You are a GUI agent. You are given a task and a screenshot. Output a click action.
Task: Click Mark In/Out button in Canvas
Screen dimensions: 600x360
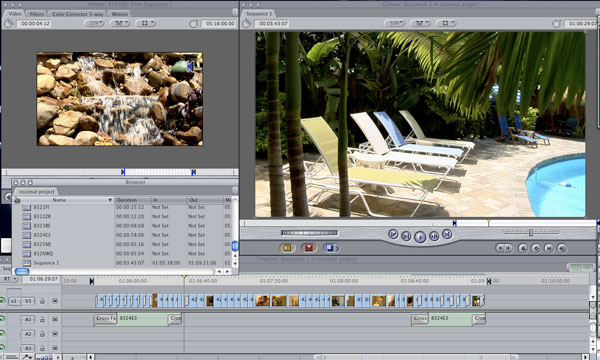504,248
